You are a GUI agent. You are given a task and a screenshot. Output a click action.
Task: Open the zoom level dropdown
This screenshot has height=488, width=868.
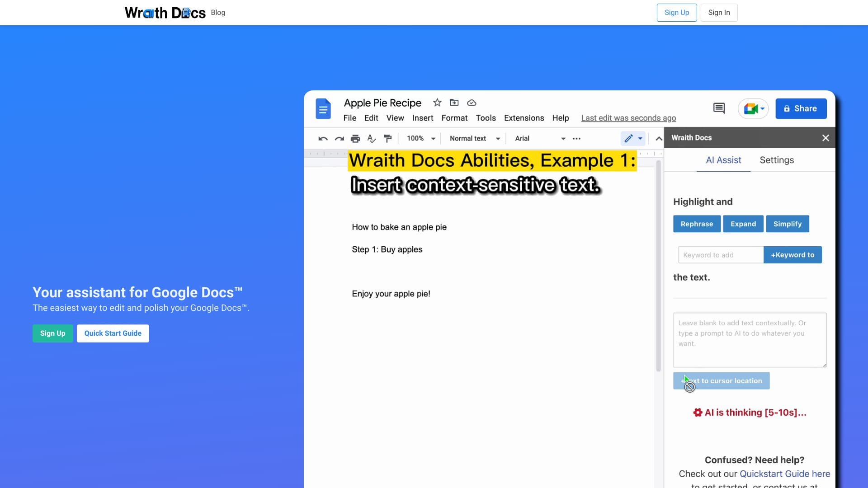coord(420,138)
